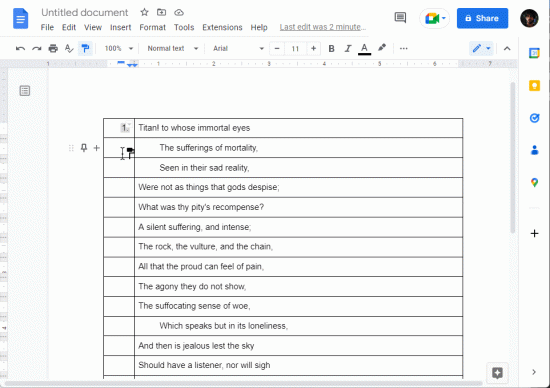Open editing mode dropdown
This screenshot has height=388, width=550.
(481, 48)
